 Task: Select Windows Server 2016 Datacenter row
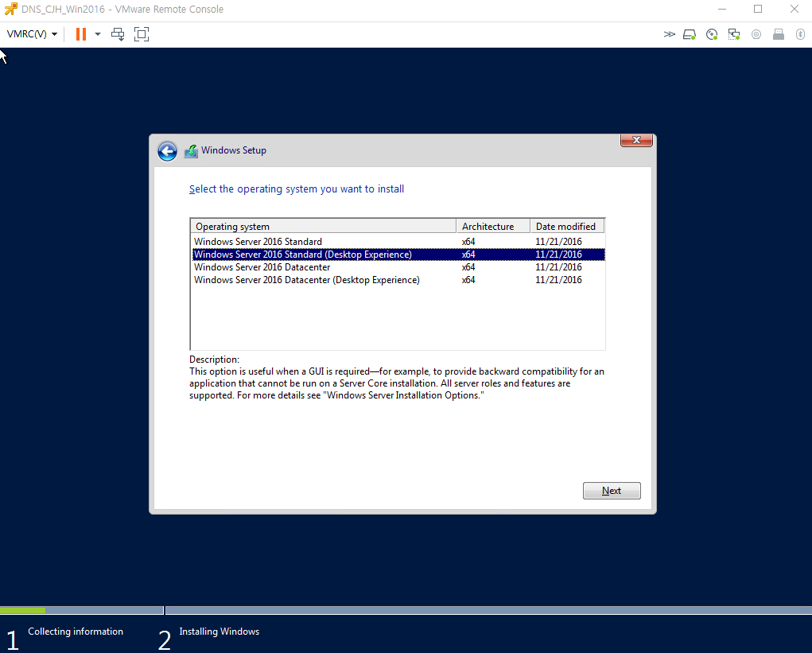tap(398, 267)
